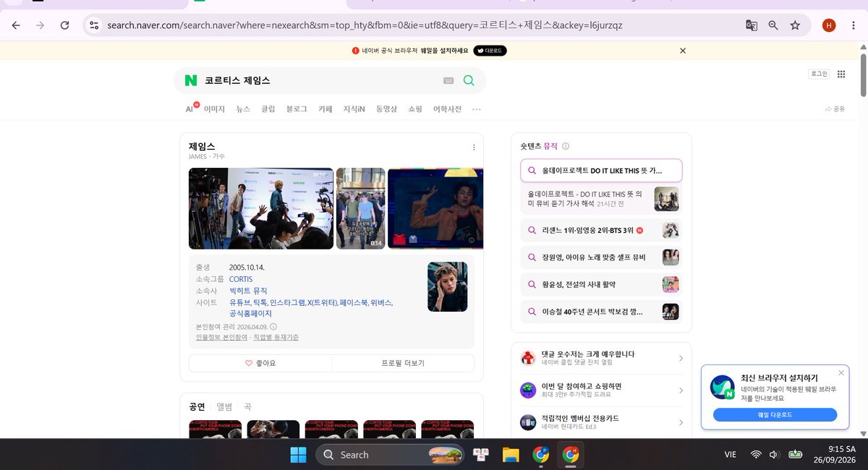
Task: Switch to the 지식iN tab
Action: pos(354,109)
